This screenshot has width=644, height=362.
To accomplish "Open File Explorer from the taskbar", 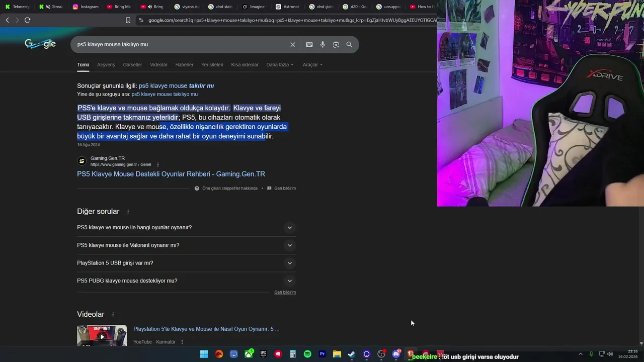I will pos(337,354).
